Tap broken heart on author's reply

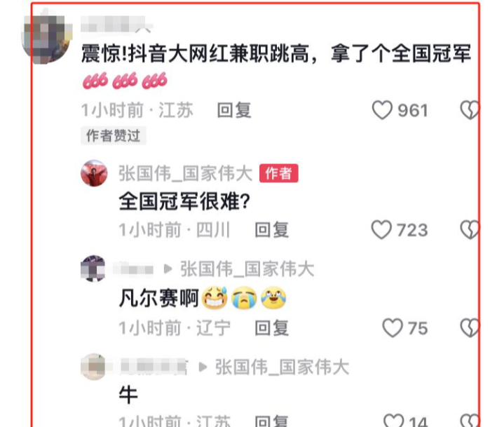[470, 230]
